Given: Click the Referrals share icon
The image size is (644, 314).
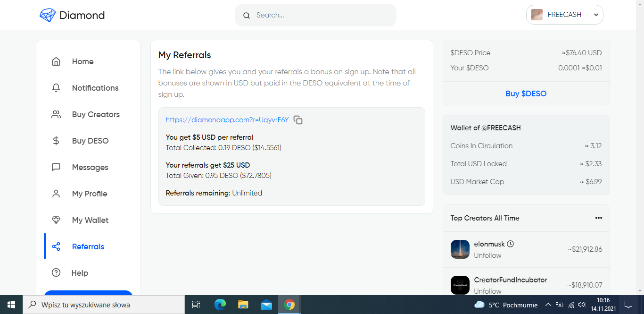Looking at the screenshot, I should click(x=56, y=246).
